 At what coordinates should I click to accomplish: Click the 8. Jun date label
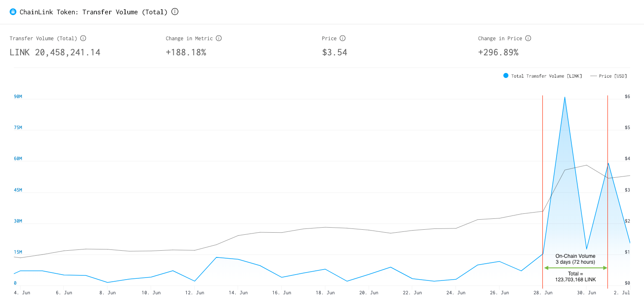click(x=108, y=293)
